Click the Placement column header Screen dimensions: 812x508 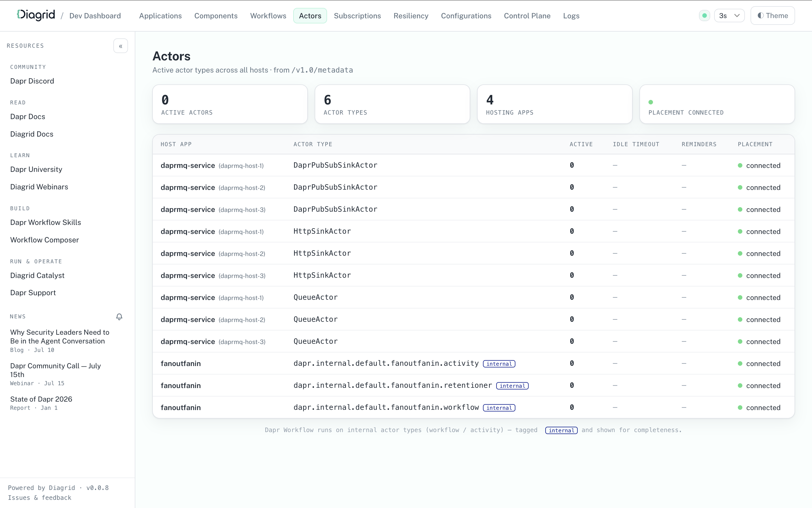click(x=755, y=144)
